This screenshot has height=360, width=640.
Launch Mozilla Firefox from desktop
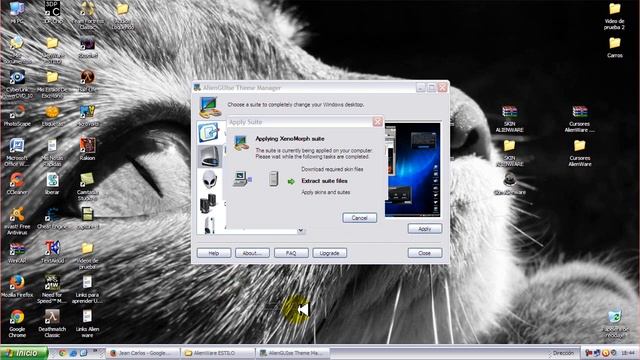17,287
